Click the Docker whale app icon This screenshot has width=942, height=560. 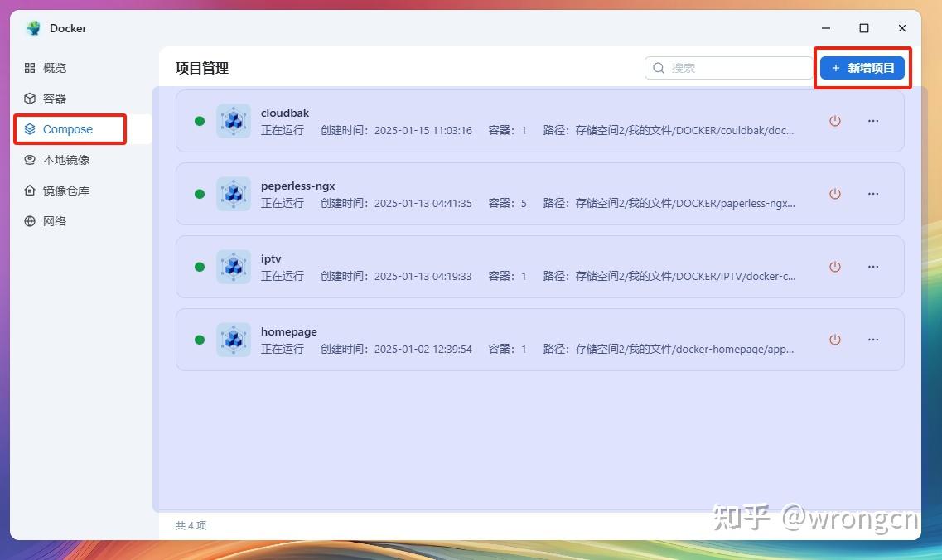[x=34, y=28]
